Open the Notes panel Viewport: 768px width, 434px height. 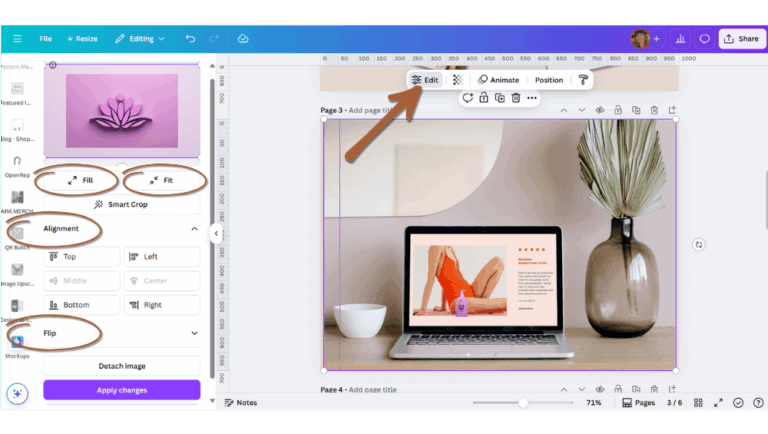pos(240,403)
